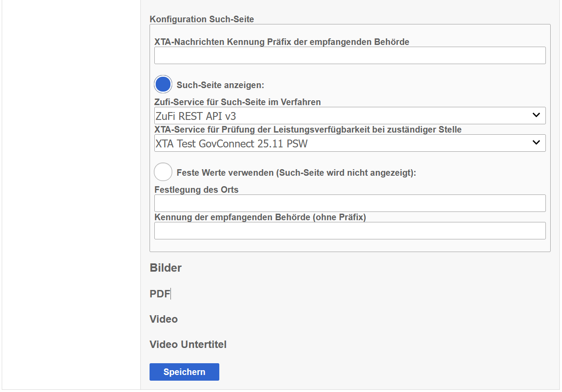Focus the 'Kennung der empfangenden Behörde' text field

[x=350, y=231]
